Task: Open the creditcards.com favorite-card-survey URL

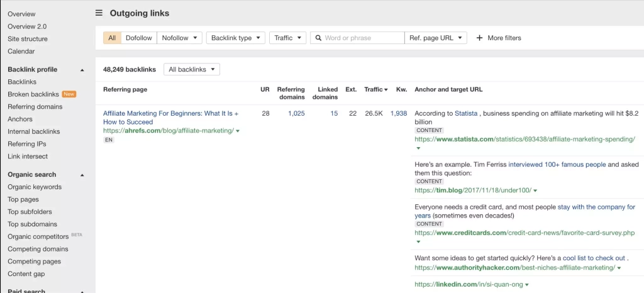Action: point(525,233)
